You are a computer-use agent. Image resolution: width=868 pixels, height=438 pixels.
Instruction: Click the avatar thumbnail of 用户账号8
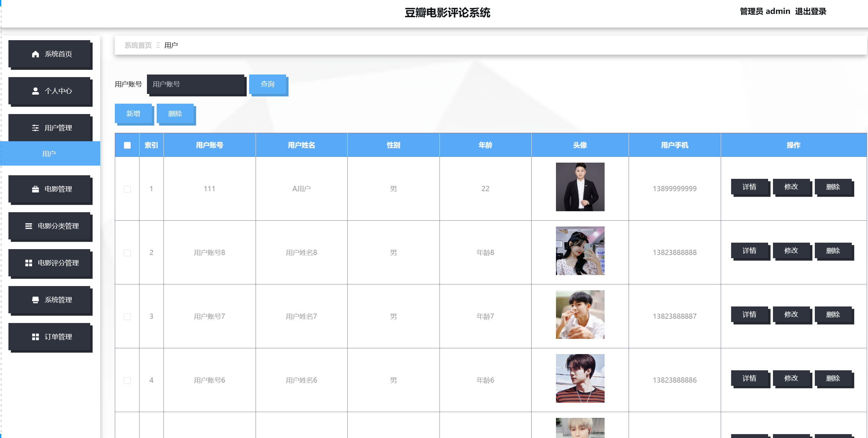580,251
